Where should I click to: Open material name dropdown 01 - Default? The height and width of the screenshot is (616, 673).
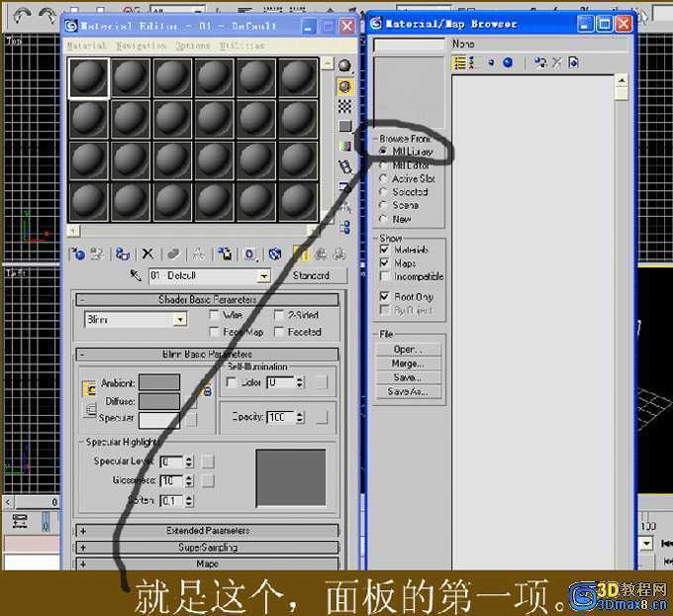pos(263,275)
